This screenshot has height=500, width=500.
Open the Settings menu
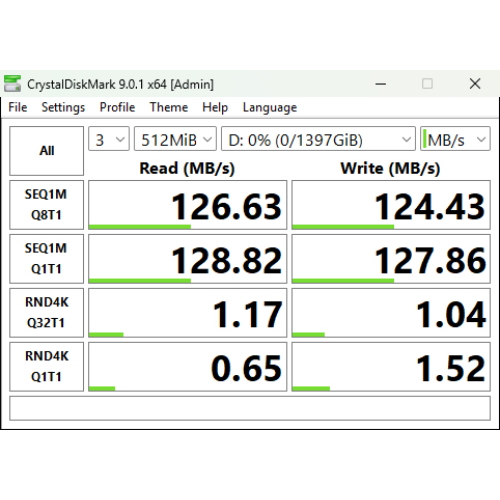[x=63, y=107]
